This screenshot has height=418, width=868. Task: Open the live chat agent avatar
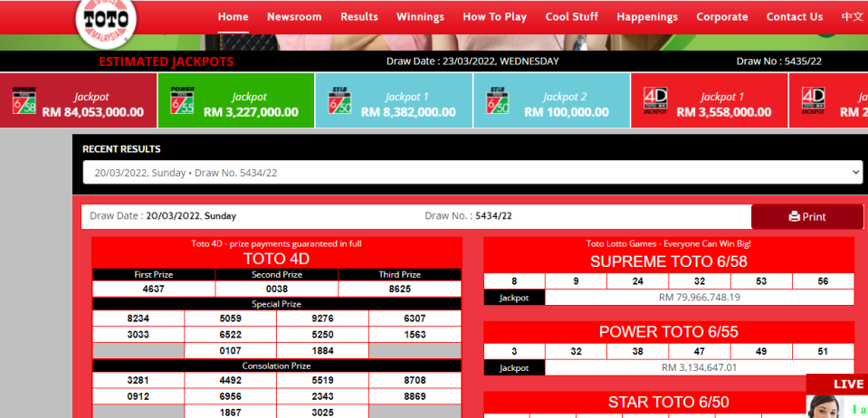[825, 407]
